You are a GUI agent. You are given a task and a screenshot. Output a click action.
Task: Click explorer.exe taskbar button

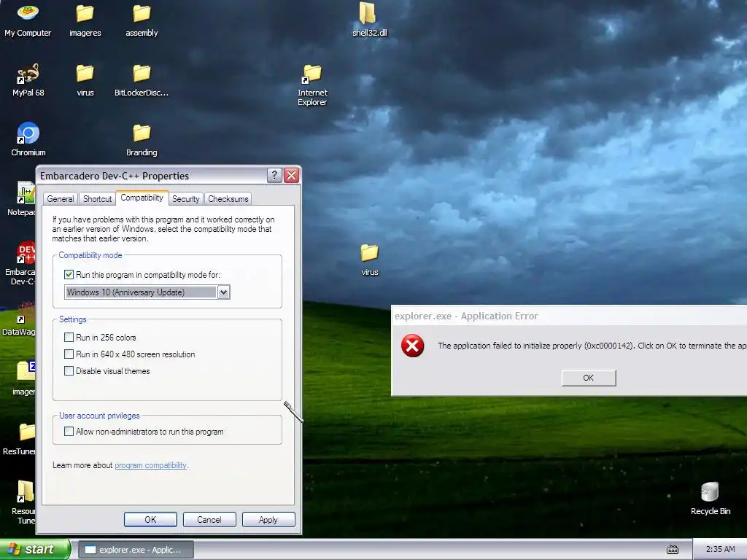[136, 550]
